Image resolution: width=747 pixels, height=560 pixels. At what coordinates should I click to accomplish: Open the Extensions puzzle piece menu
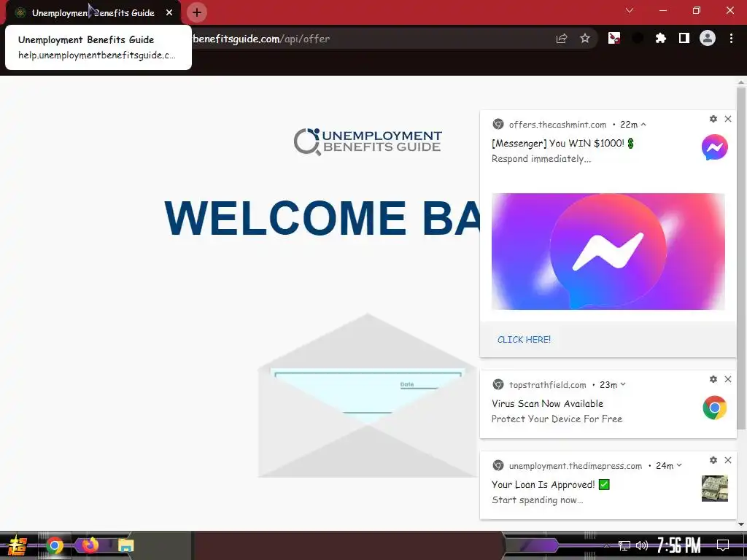pos(661,39)
